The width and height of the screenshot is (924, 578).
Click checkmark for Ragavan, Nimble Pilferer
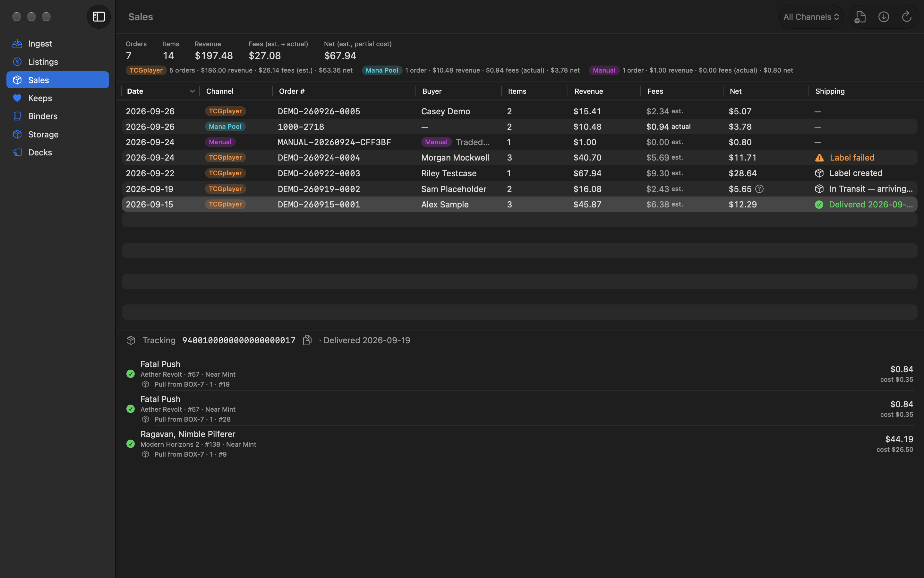pos(131,444)
